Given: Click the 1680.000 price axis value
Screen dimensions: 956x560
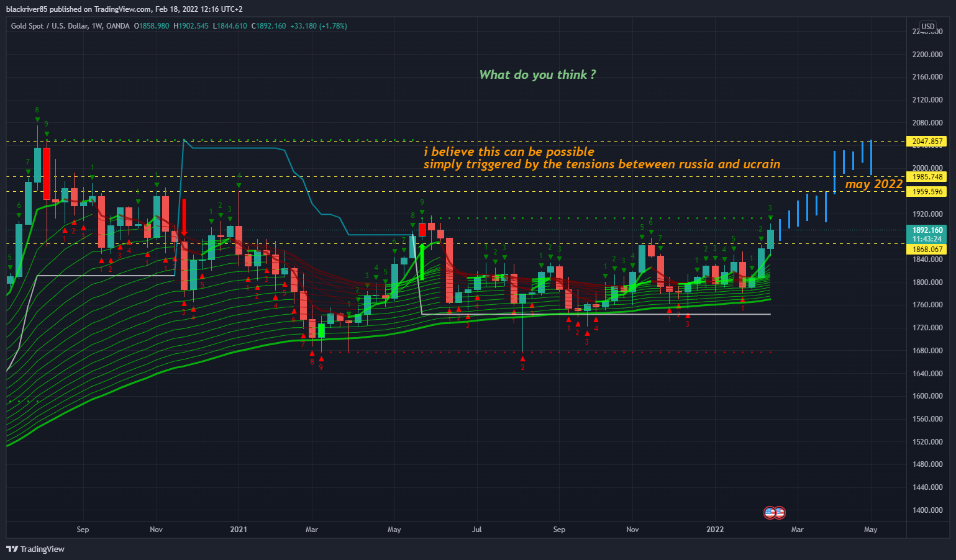Looking at the screenshot, I should click(x=927, y=351).
